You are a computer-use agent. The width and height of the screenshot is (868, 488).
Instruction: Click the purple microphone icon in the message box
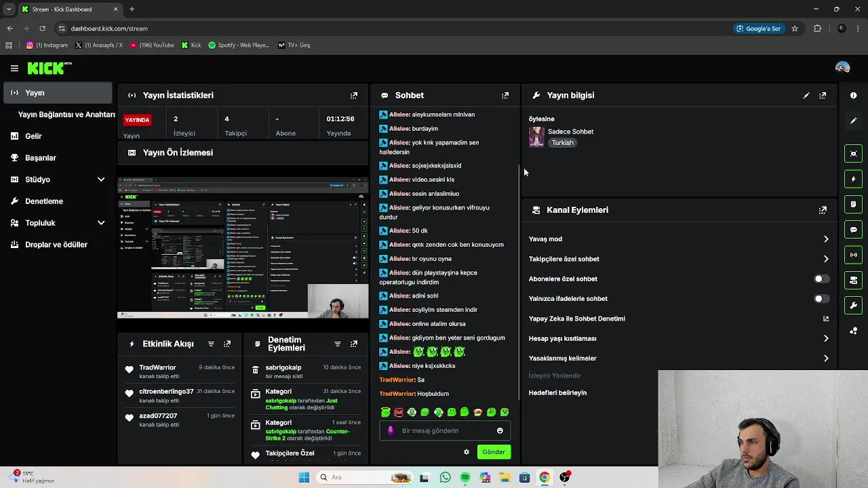tap(390, 431)
